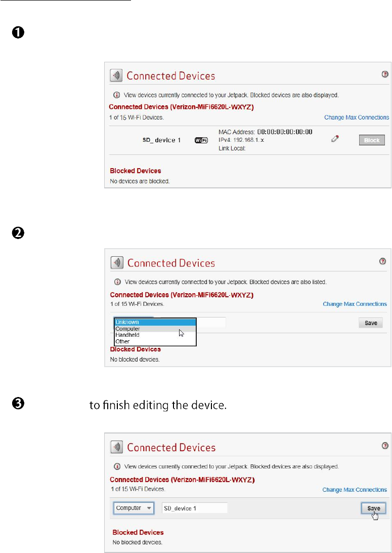Image resolution: width=392 pixels, height=553 pixels.
Task: Click the WiFi badge next to SD_device 1
Action: click(x=201, y=140)
